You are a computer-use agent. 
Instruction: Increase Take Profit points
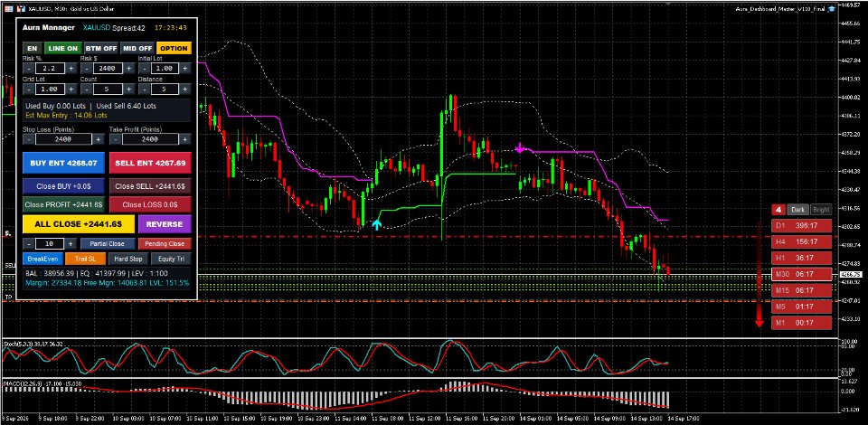[x=184, y=139]
